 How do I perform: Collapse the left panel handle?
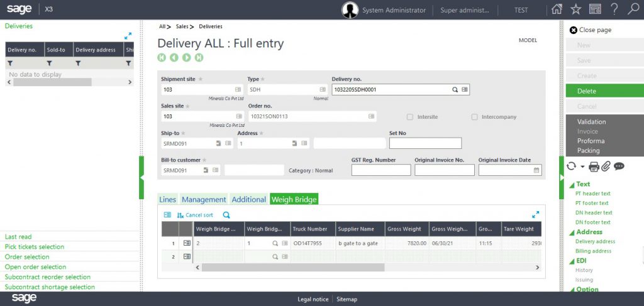(x=142, y=178)
